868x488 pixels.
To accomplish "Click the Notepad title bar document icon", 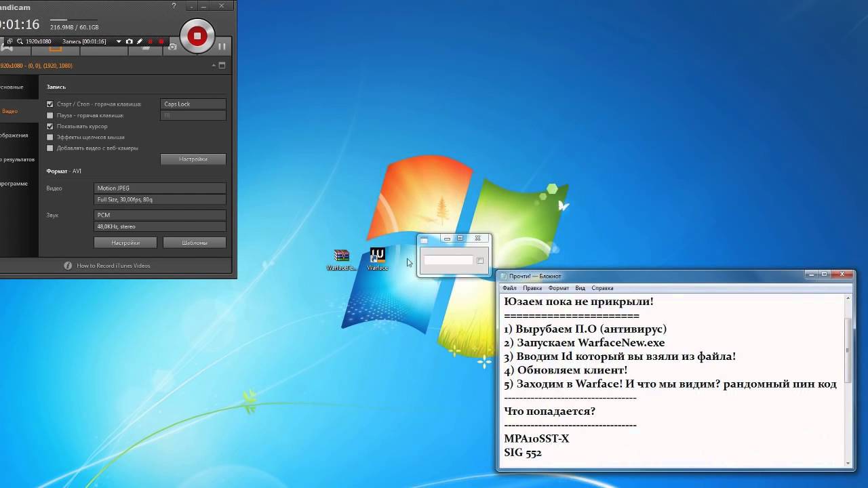I will pyautogui.click(x=504, y=277).
